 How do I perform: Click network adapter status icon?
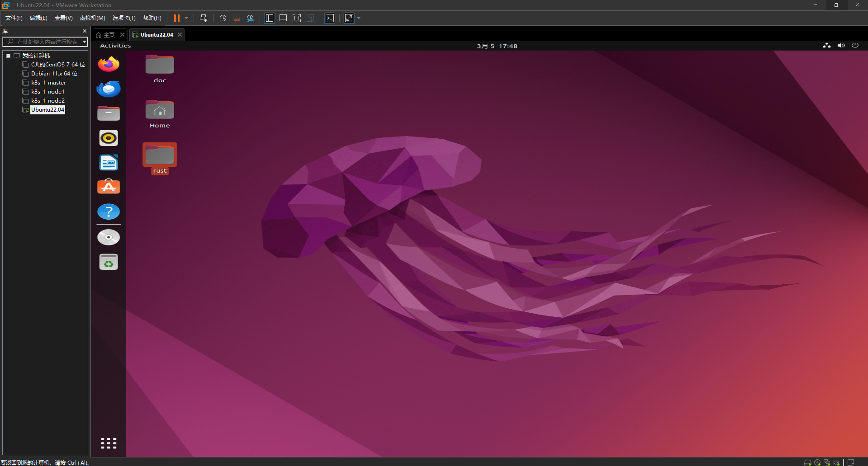pos(827,462)
